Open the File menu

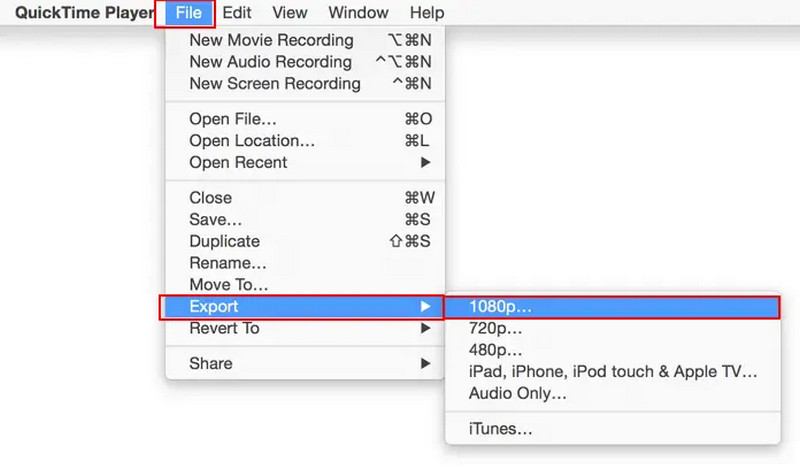click(186, 13)
